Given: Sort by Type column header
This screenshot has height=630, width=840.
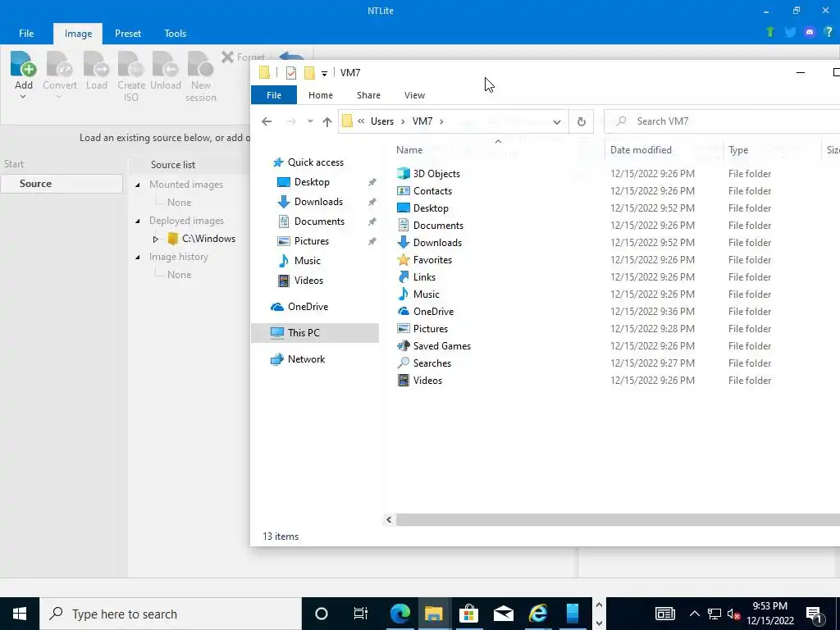Looking at the screenshot, I should point(738,150).
